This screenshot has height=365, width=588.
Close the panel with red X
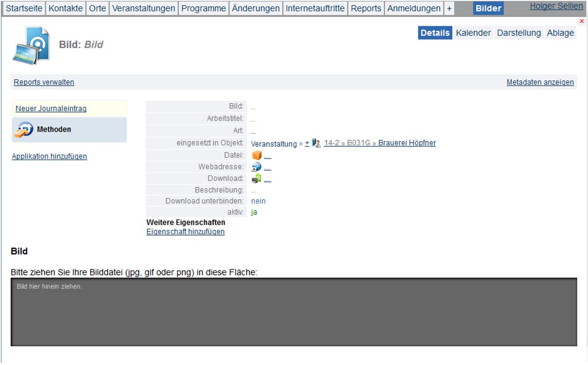point(581,21)
